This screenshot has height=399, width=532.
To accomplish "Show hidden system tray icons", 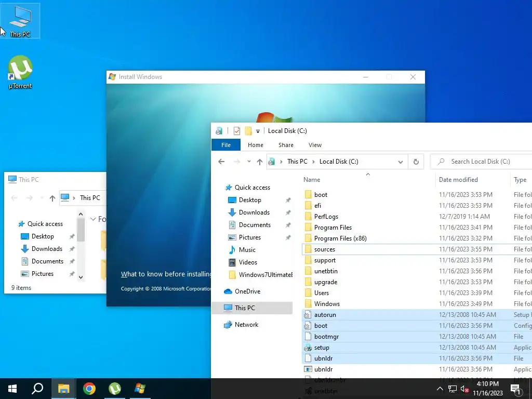I will point(440,389).
